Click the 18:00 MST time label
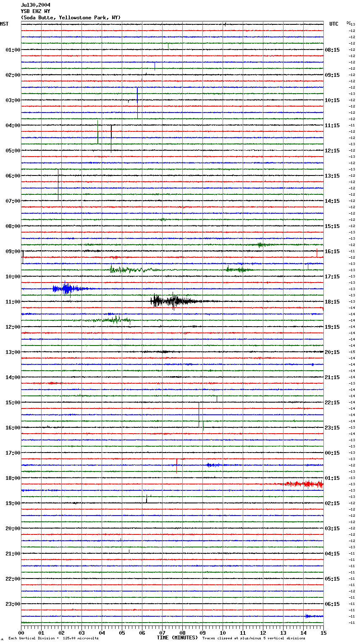 click(13, 478)
